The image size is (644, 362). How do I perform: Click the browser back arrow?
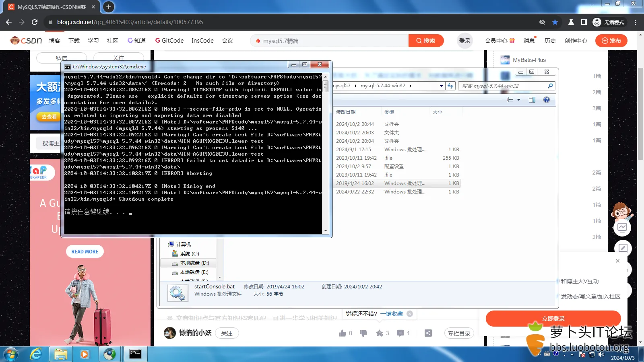[9, 22]
